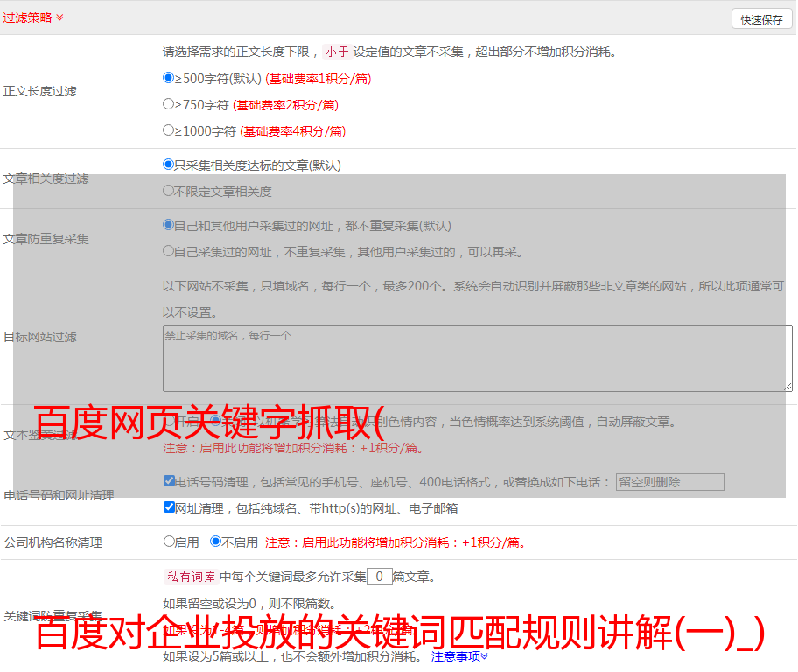Image resolution: width=798 pixels, height=672 pixels.
Task: Click the 公司机构名称清理 row label
Action: tap(52, 542)
